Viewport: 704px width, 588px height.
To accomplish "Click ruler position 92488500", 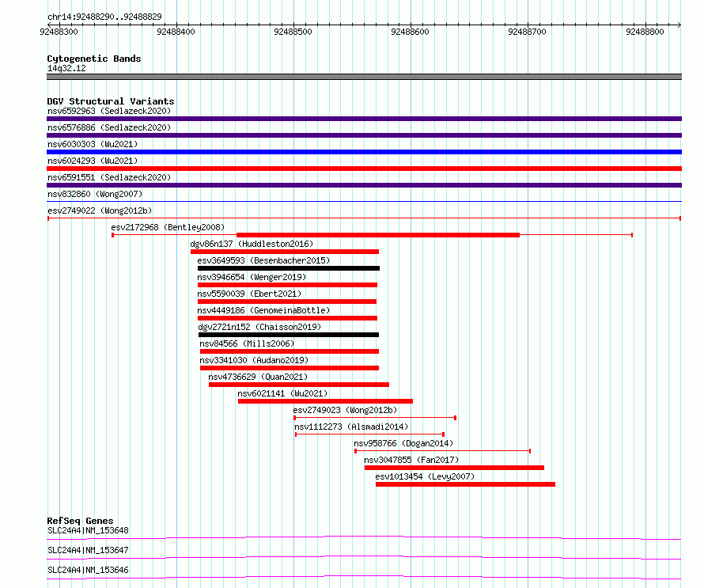I will point(293,32).
